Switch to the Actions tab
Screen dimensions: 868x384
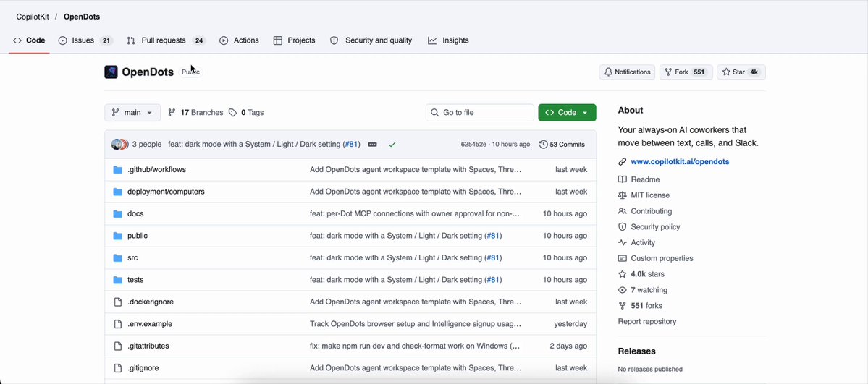click(x=239, y=40)
